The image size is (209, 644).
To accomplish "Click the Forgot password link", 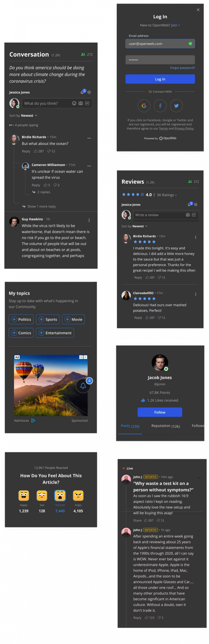I will pos(182,68).
